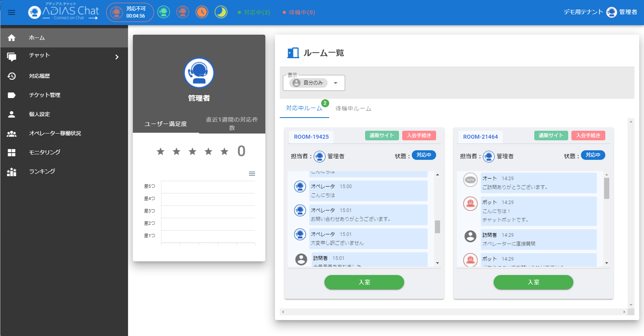Open 対応履歴 history icon in sidebar

point(12,76)
